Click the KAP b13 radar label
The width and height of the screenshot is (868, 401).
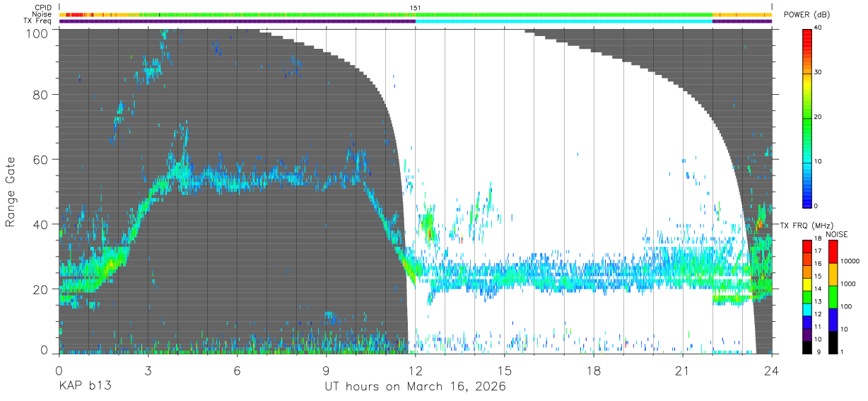coord(85,386)
